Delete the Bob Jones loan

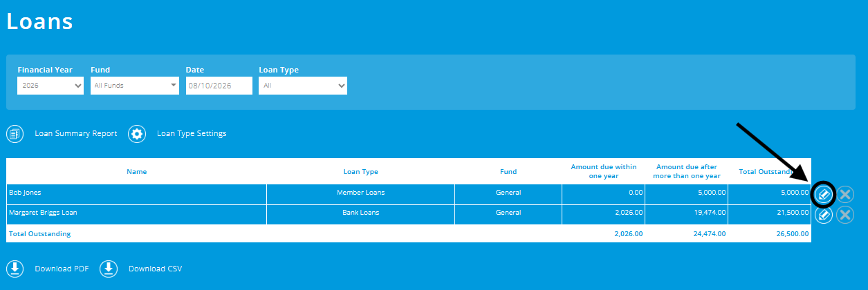point(845,195)
